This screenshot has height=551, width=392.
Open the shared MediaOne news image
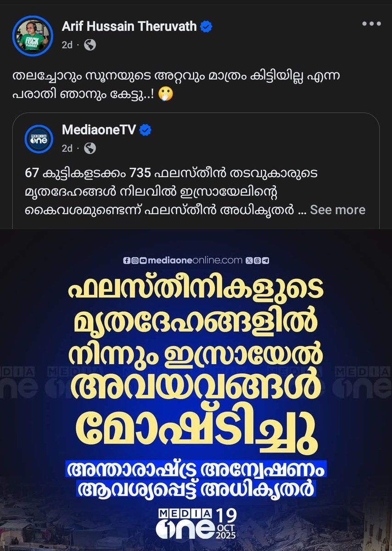[196, 389]
